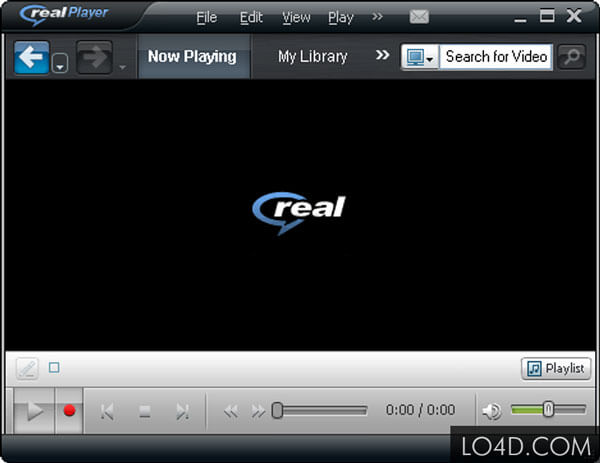Open the Play menu
Image resolution: width=600 pixels, height=463 pixels.
[x=341, y=17]
